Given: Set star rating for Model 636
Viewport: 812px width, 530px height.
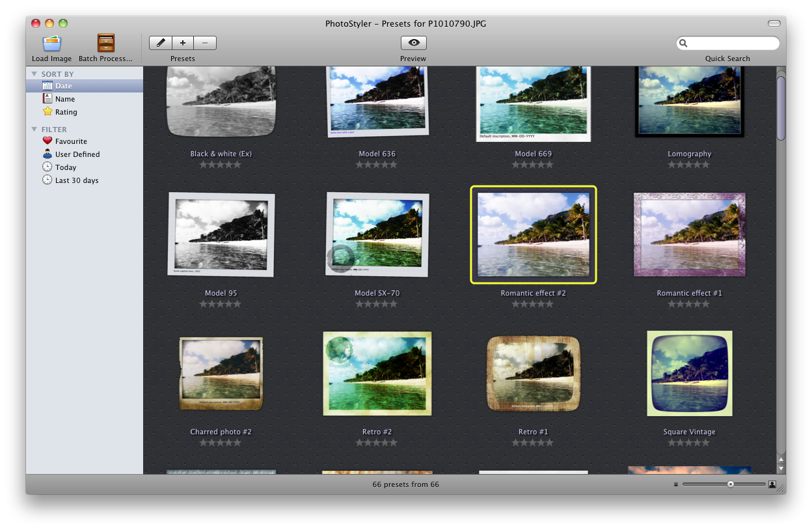Looking at the screenshot, I should [377, 165].
